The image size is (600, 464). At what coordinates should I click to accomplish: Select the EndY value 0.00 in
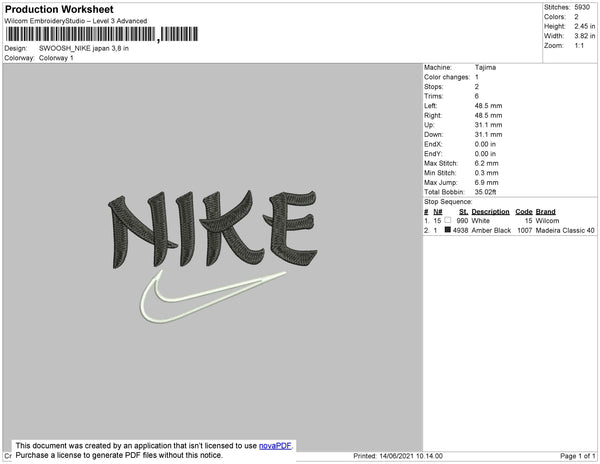coord(485,153)
